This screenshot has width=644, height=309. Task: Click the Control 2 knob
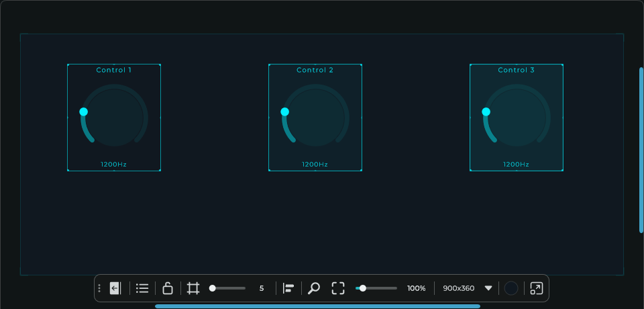click(316, 118)
